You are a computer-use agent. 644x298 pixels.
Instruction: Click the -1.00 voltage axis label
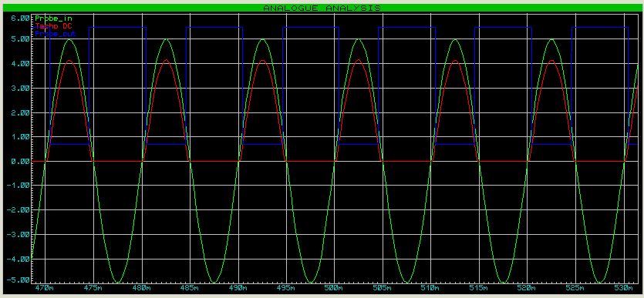pyautogui.click(x=18, y=186)
